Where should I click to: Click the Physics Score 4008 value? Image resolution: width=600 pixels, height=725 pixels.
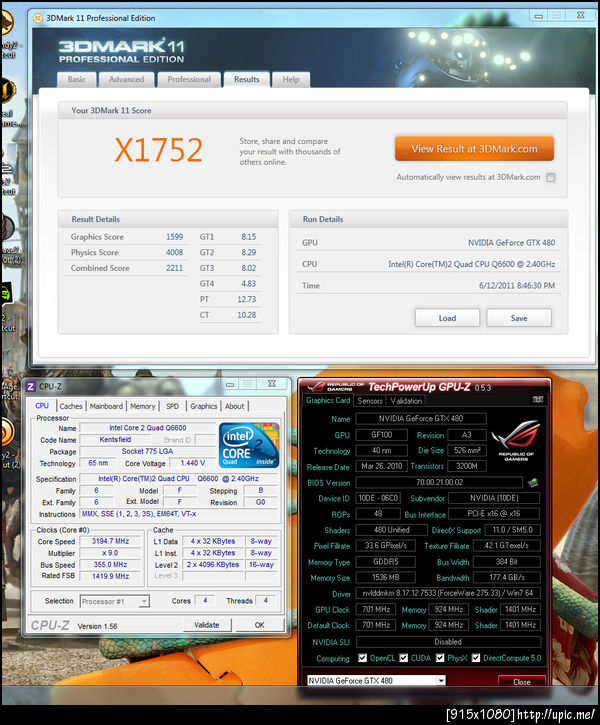[174, 252]
